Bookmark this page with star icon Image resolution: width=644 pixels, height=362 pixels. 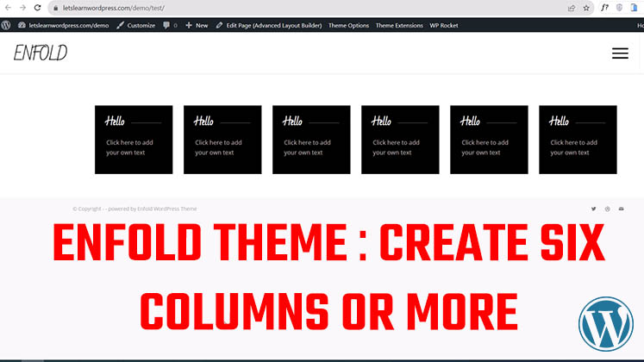point(586,9)
